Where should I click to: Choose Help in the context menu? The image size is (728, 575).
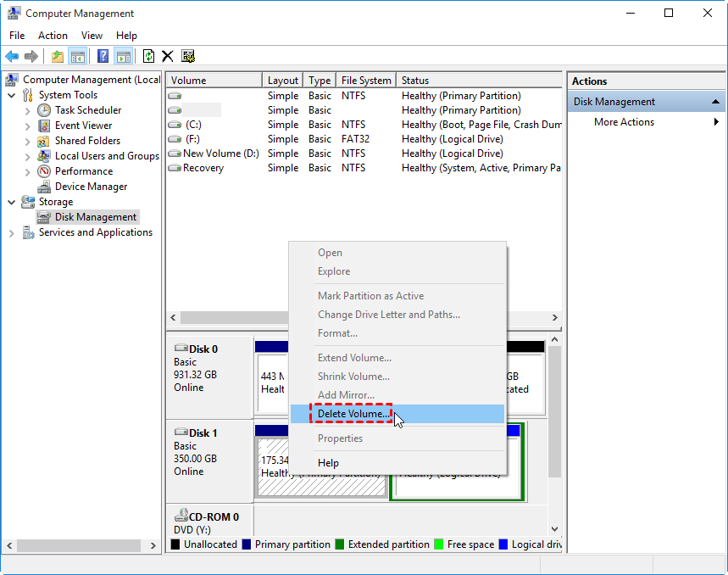tap(397, 463)
